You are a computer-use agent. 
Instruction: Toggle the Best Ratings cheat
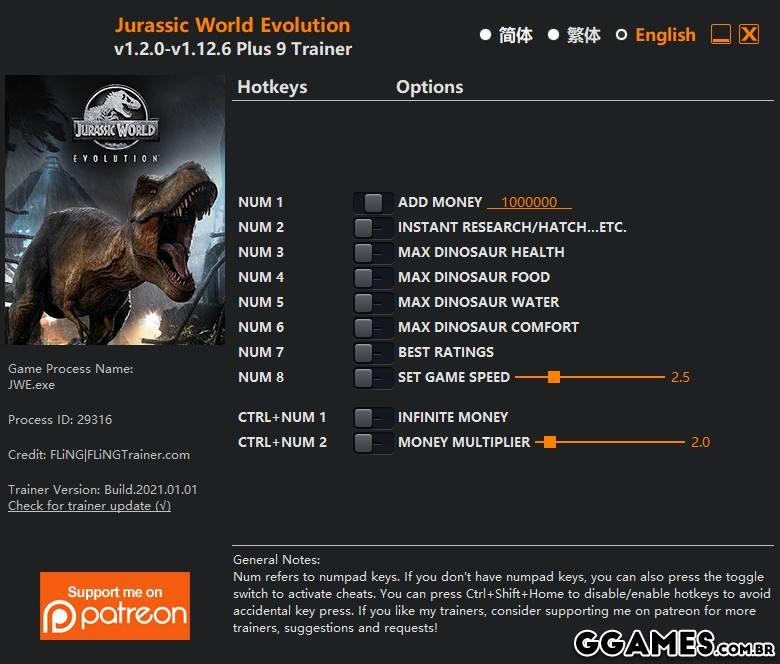pyautogui.click(x=372, y=352)
